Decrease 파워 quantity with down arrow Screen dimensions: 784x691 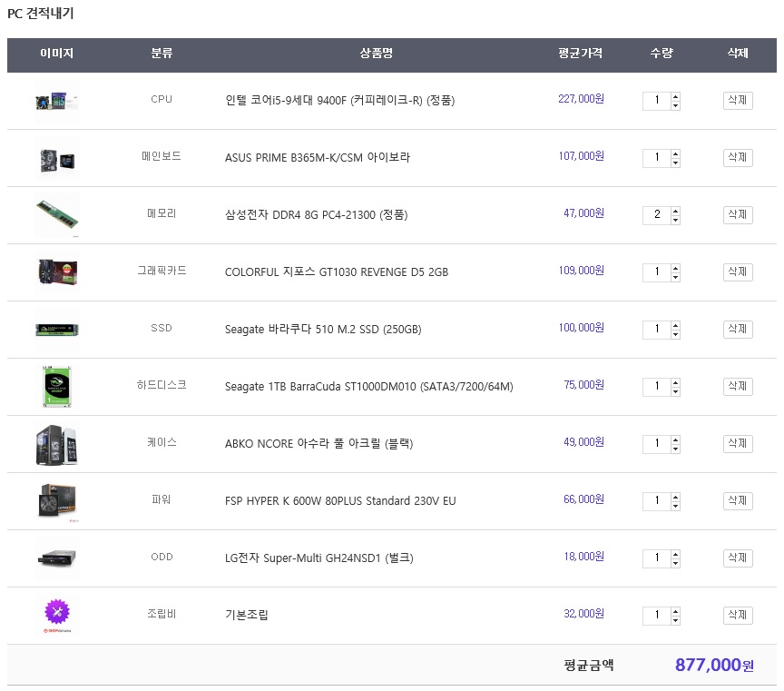click(x=675, y=506)
